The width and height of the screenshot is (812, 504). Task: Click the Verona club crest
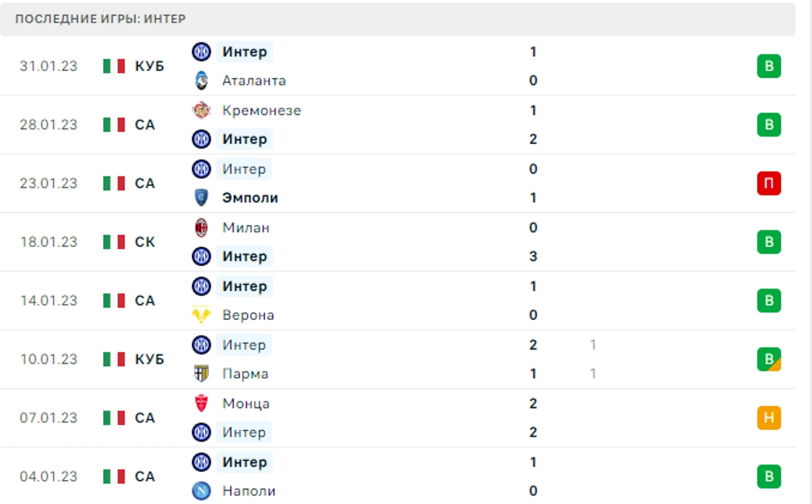(201, 315)
